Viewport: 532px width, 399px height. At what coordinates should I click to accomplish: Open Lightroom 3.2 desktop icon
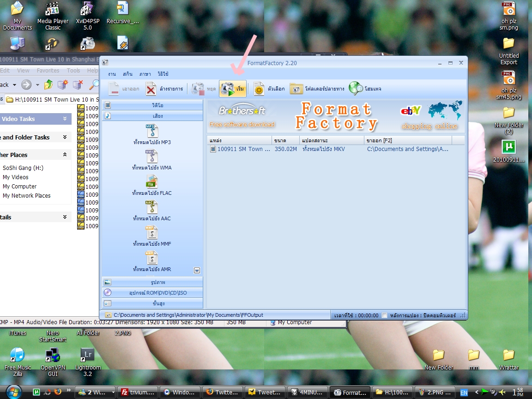coord(88,362)
